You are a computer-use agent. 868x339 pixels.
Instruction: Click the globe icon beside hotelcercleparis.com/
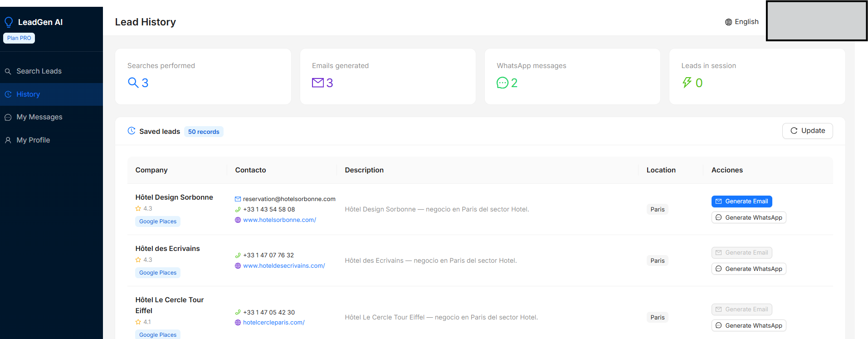tap(238, 323)
